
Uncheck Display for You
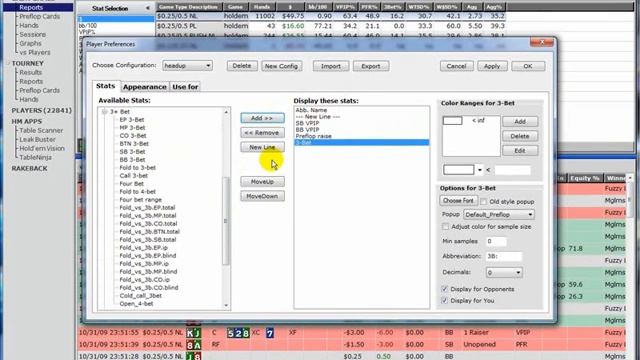[x=444, y=300]
